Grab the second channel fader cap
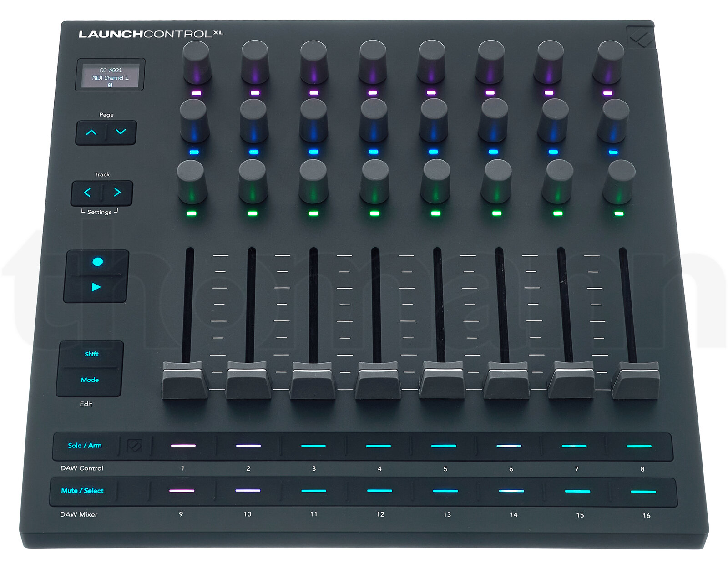The width and height of the screenshot is (728, 569). coord(248,380)
